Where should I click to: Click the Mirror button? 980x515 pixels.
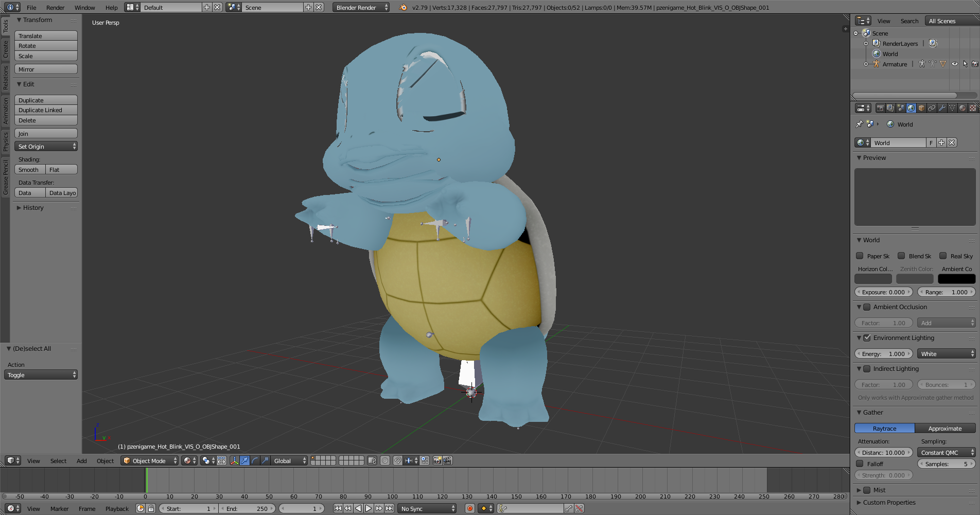tap(46, 69)
